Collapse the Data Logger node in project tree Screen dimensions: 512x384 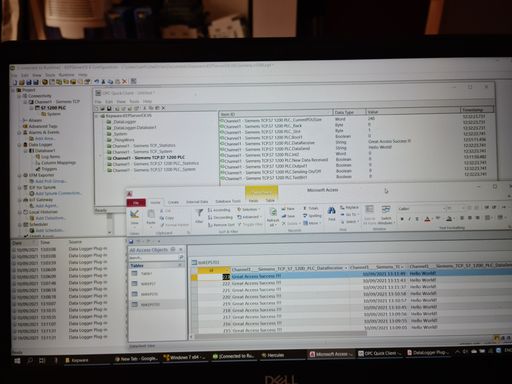pos(20,145)
